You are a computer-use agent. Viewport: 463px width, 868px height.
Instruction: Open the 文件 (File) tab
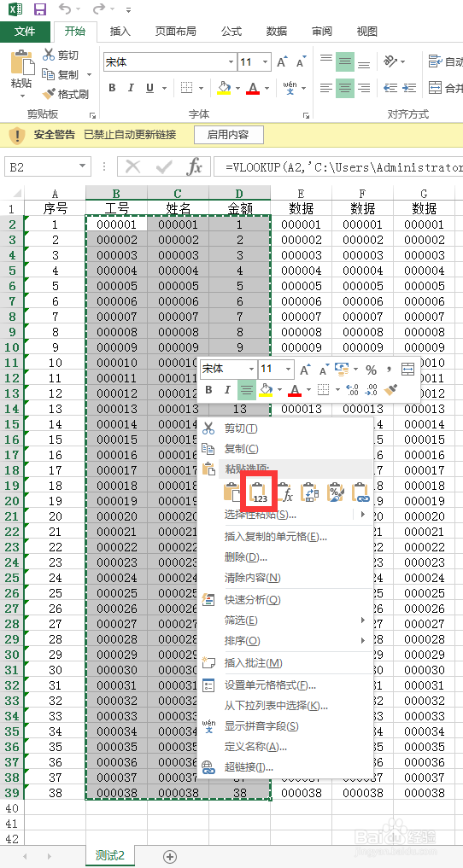[25, 32]
